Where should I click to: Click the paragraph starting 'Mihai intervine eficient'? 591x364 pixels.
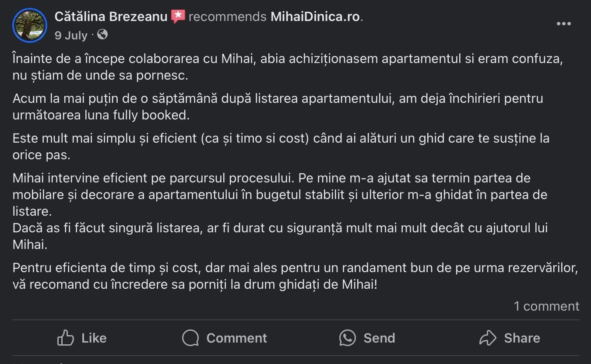tap(280, 195)
